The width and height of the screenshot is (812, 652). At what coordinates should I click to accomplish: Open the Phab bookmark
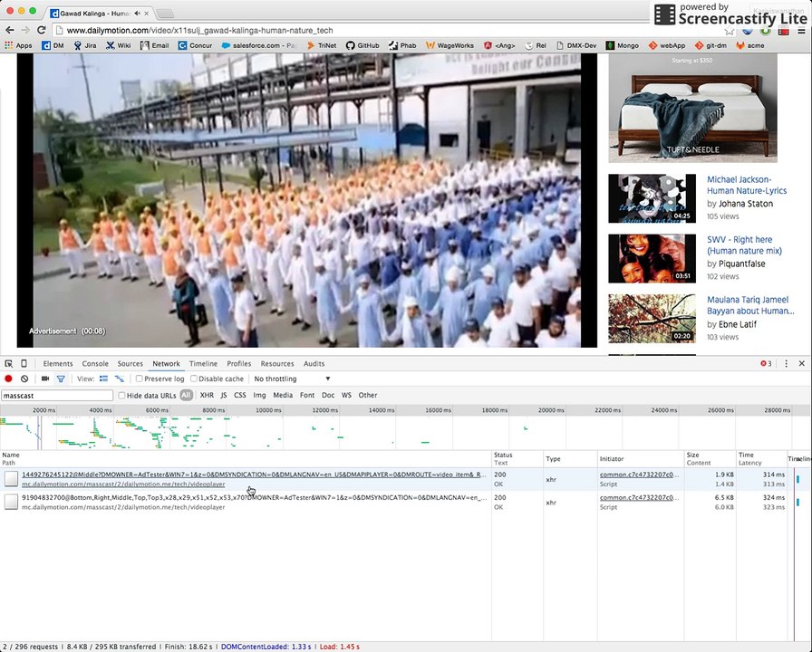(402, 45)
